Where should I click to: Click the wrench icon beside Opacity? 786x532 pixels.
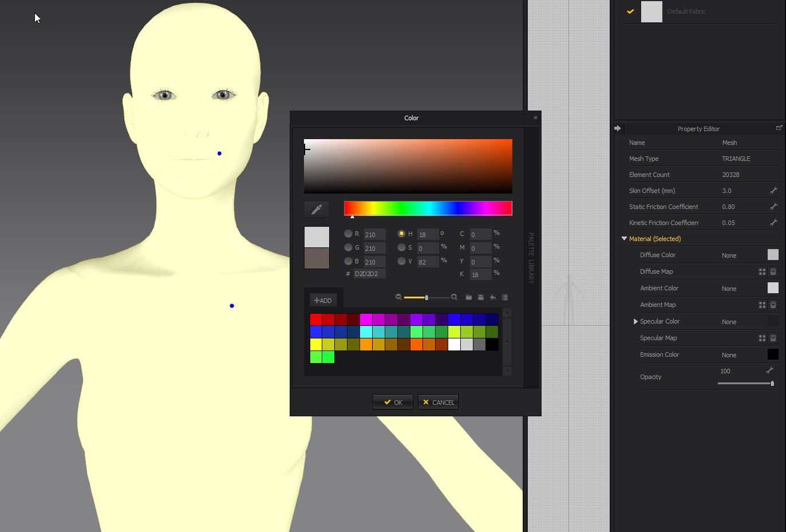tap(770, 371)
